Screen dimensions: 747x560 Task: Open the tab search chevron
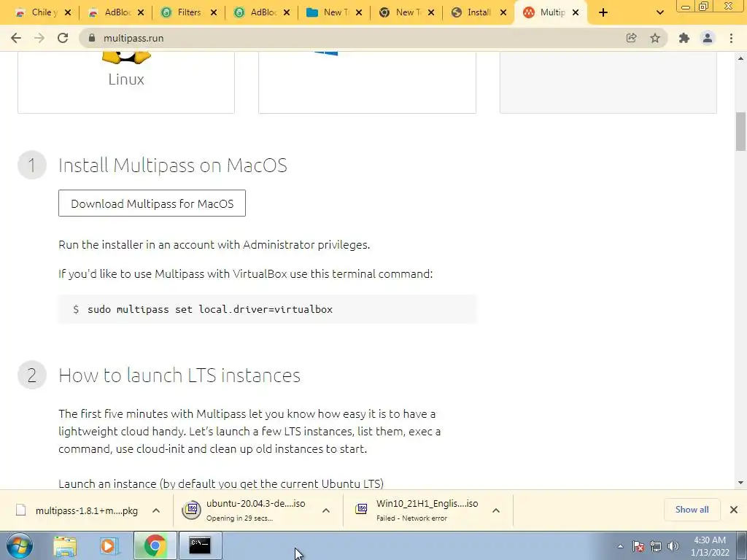(x=659, y=12)
